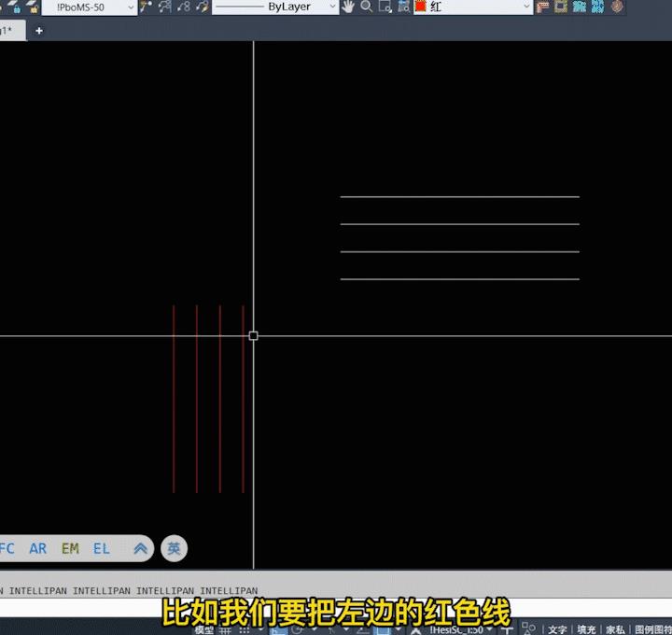This screenshot has width=672, height=635.
Task: Click the brown round icon in top-right toolbar
Action: point(617,7)
